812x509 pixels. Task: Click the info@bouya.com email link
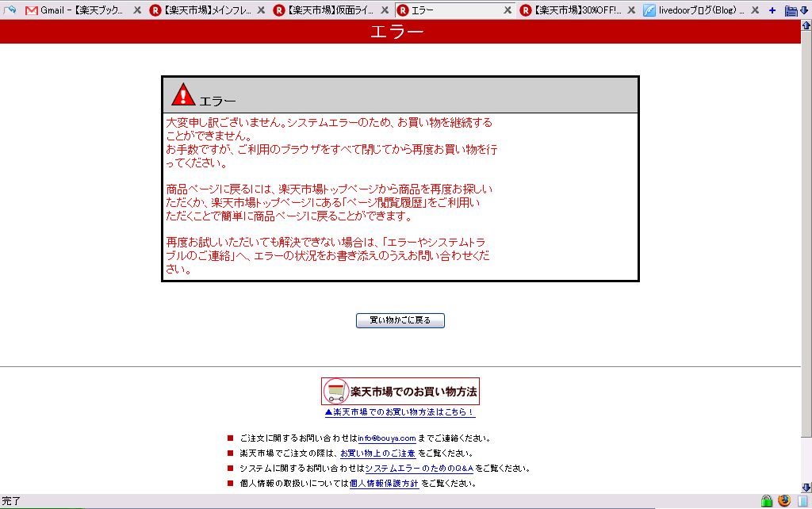(387, 438)
